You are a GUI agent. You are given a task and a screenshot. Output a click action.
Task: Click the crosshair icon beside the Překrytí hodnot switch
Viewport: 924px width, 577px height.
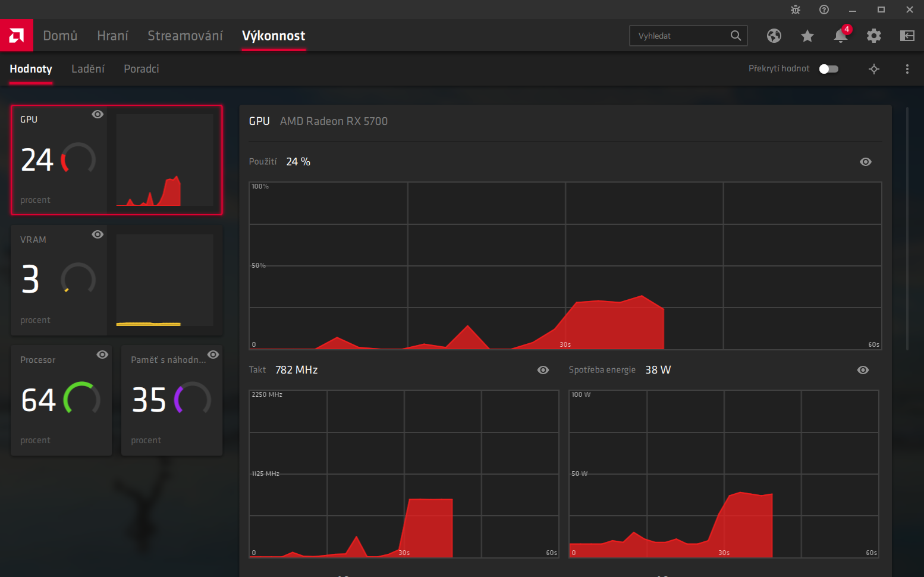pos(874,69)
